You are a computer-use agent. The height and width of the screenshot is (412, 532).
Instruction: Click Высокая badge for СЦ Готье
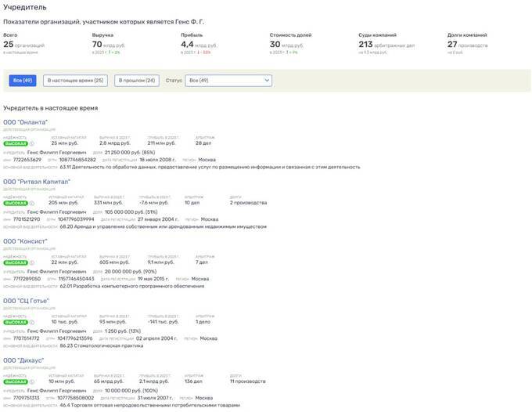coord(16,322)
